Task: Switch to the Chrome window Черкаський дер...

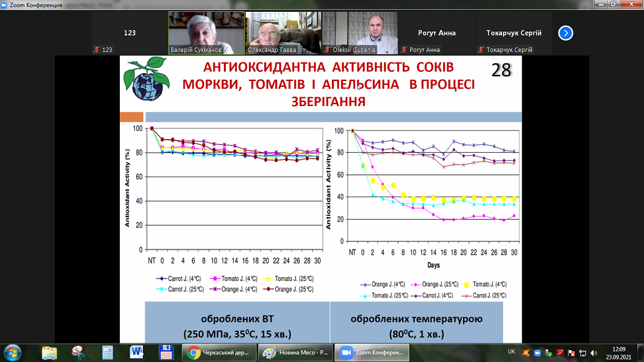Action: click(219, 353)
